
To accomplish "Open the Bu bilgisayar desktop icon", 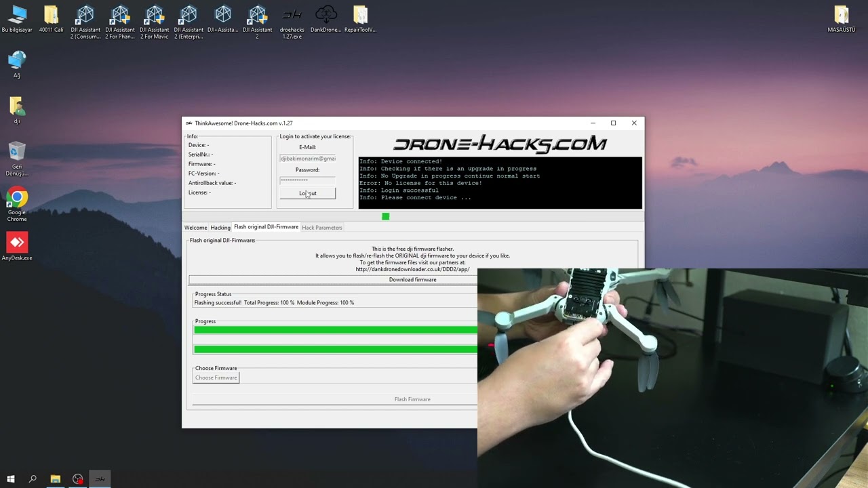I will 17,19.
